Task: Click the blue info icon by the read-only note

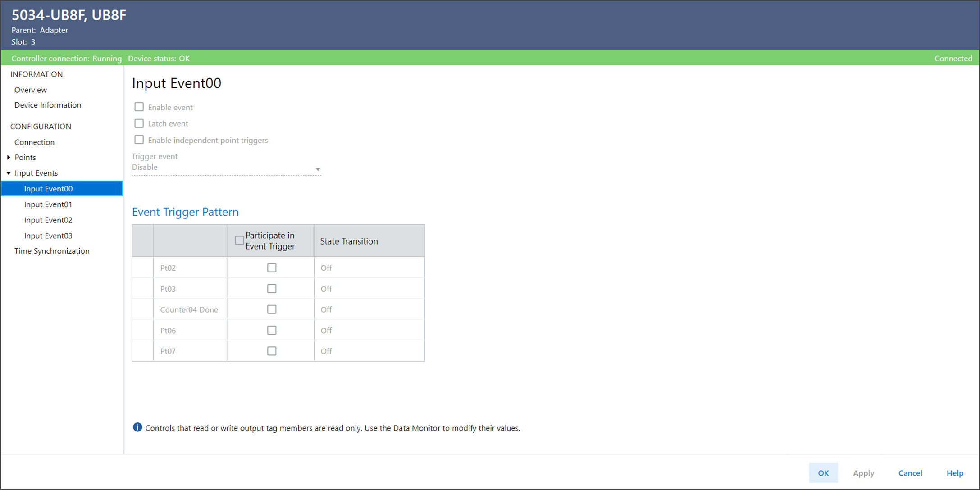Action: [x=137, y=427]
